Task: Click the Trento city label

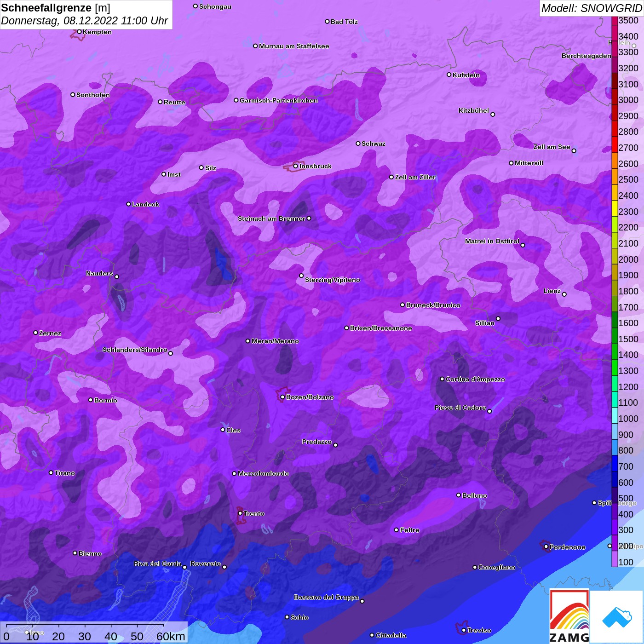Action: [x=254, y=513]
